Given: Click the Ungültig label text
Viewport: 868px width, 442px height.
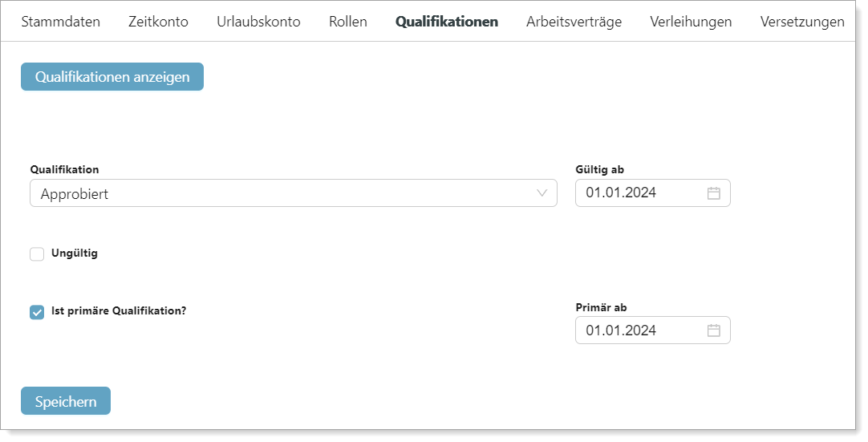Looking at the screenshot, I should [74, 253].
